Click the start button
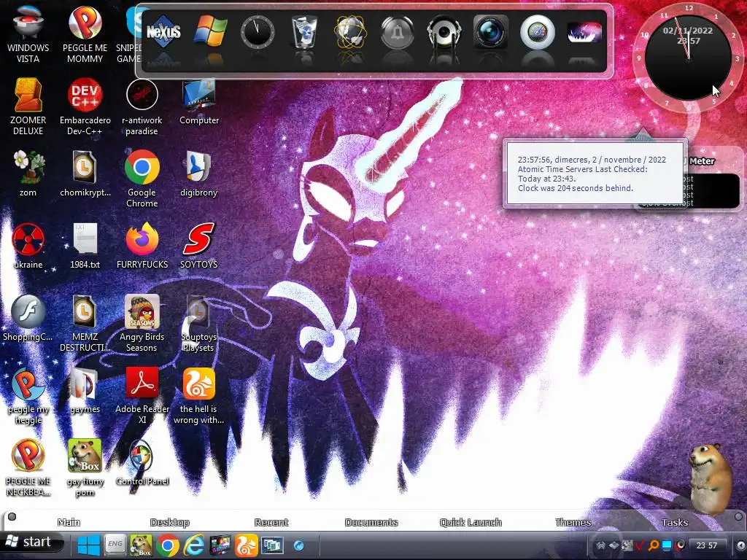The image size is (747, 560). tap(31, 542)
